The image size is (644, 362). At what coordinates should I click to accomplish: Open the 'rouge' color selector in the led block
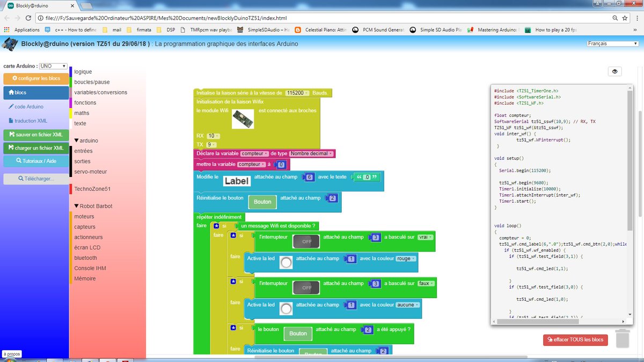point(406,258)
